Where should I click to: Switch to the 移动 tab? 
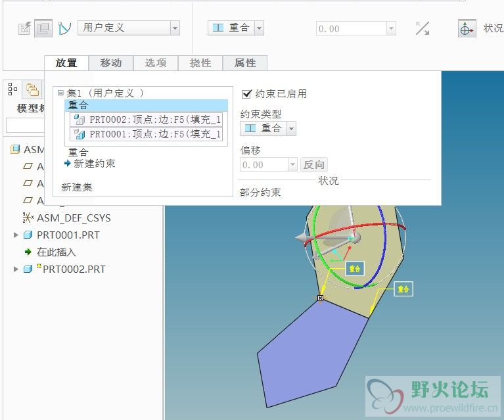click(111, 62)
